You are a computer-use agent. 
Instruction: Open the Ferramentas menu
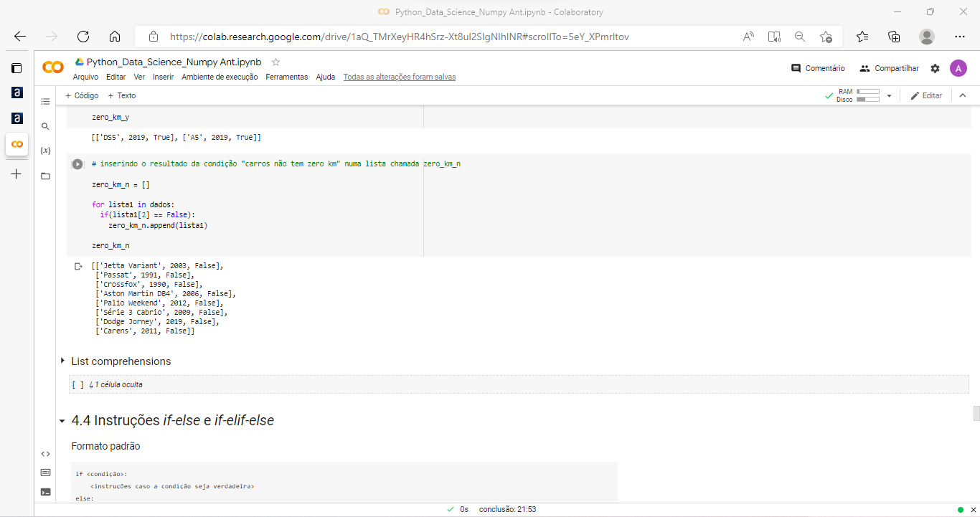[x=287, y=77]
